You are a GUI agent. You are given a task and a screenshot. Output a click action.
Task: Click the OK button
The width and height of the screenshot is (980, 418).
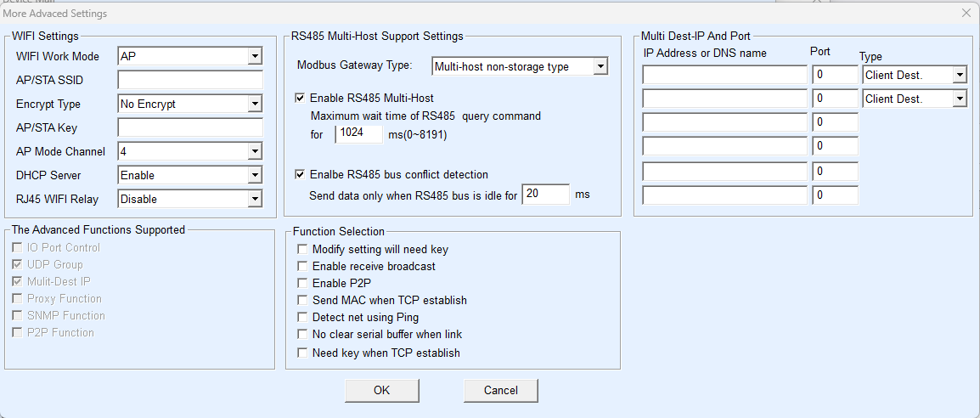382,391
